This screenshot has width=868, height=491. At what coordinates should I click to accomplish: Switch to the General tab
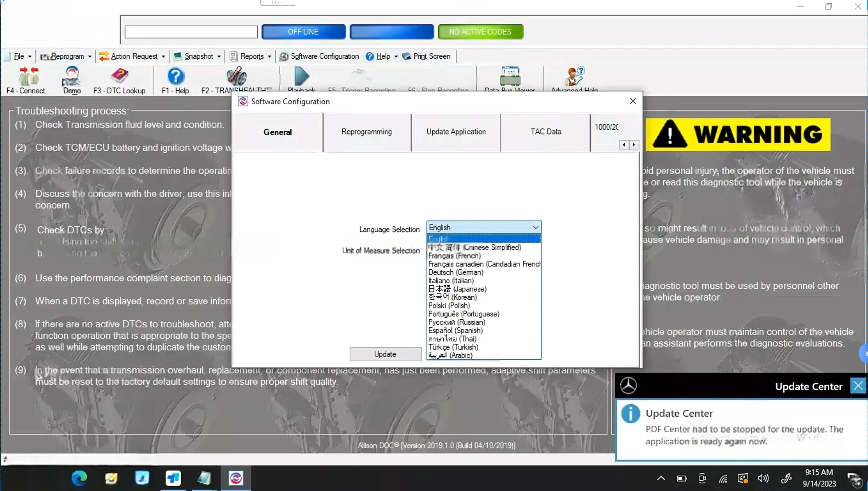pos(278,132)
